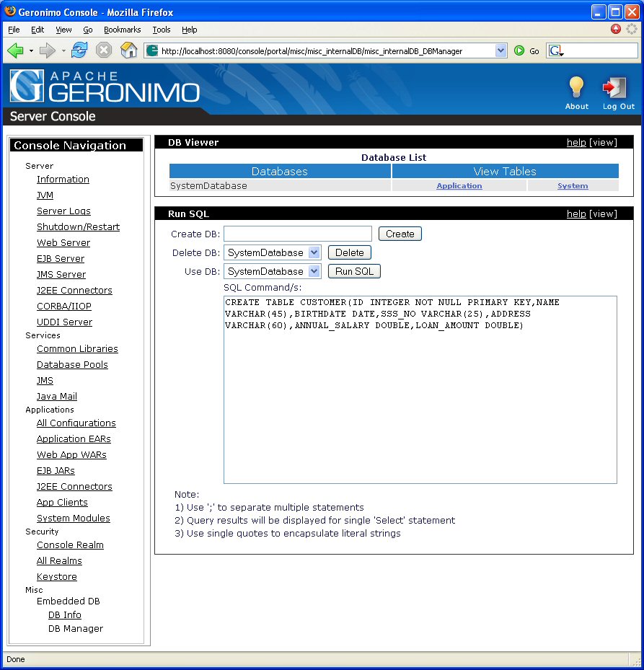644x670 pixels.
Task: Click the page icon in the address bar
Action: point(151,51)
